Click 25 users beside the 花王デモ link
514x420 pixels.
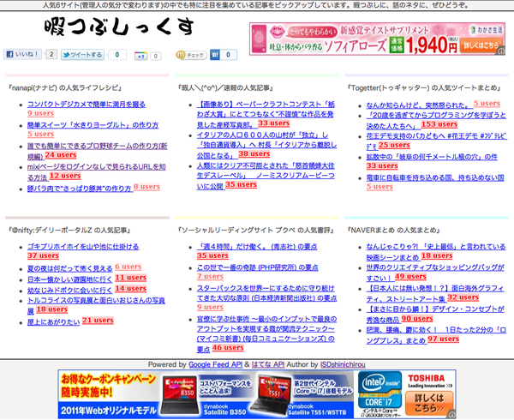tap(394, 145)
